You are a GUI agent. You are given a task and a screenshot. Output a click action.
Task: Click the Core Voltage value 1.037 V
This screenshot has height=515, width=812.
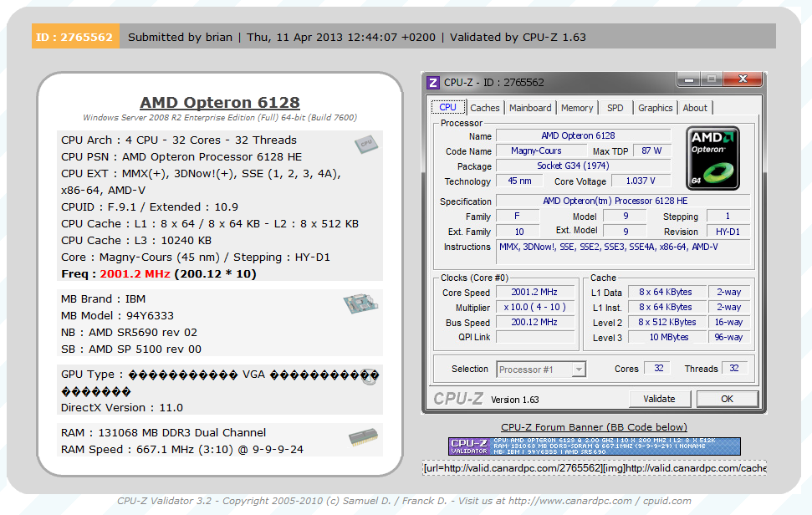tap(641, 181)
